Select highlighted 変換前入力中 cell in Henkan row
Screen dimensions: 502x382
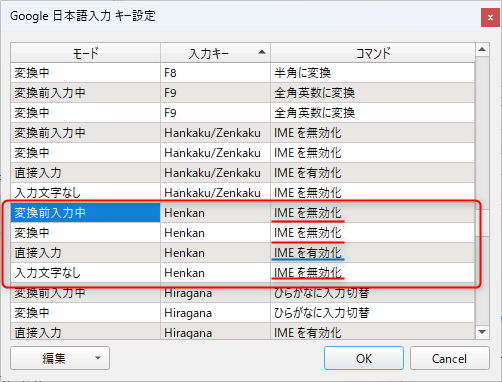click(x=86, y=213)
